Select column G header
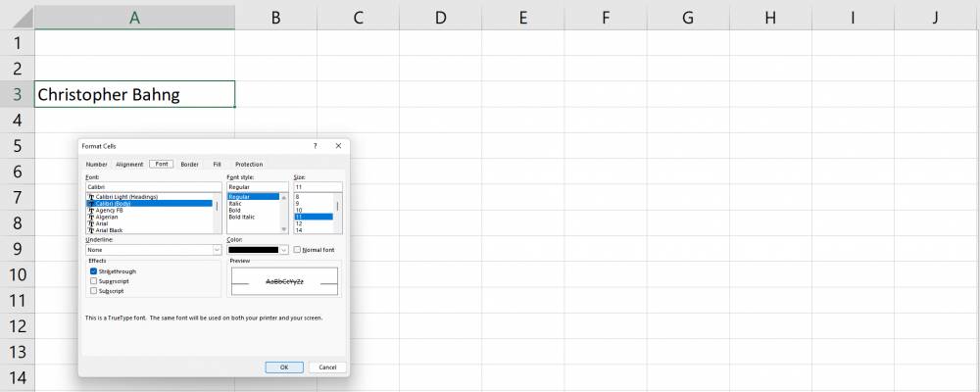The width and height of the screenshot is (980, 392). (x=688, y=18)
